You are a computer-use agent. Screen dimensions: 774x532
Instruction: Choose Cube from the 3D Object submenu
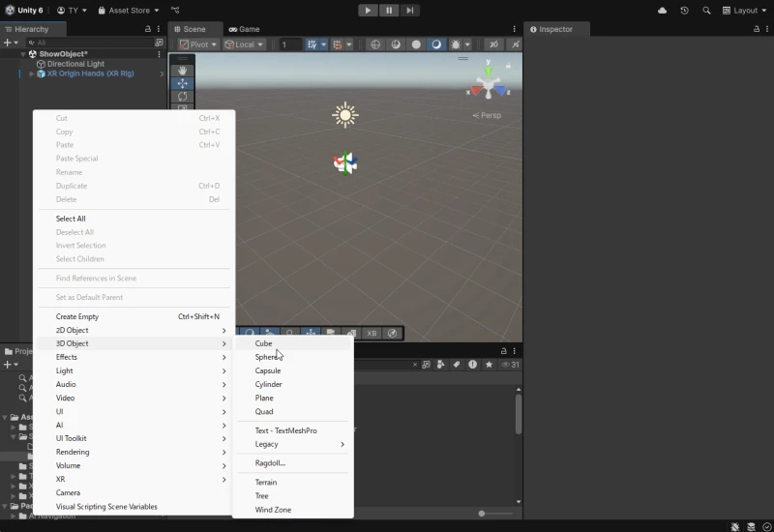coord(293,343)
